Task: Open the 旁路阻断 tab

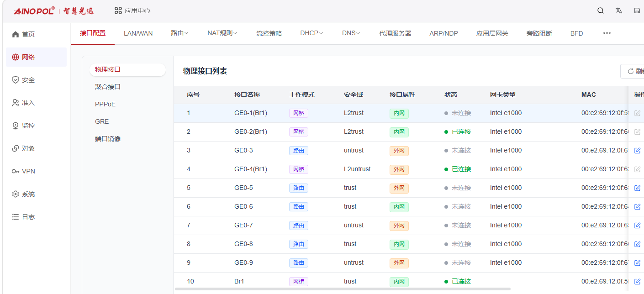Action: tap(539, 33)
